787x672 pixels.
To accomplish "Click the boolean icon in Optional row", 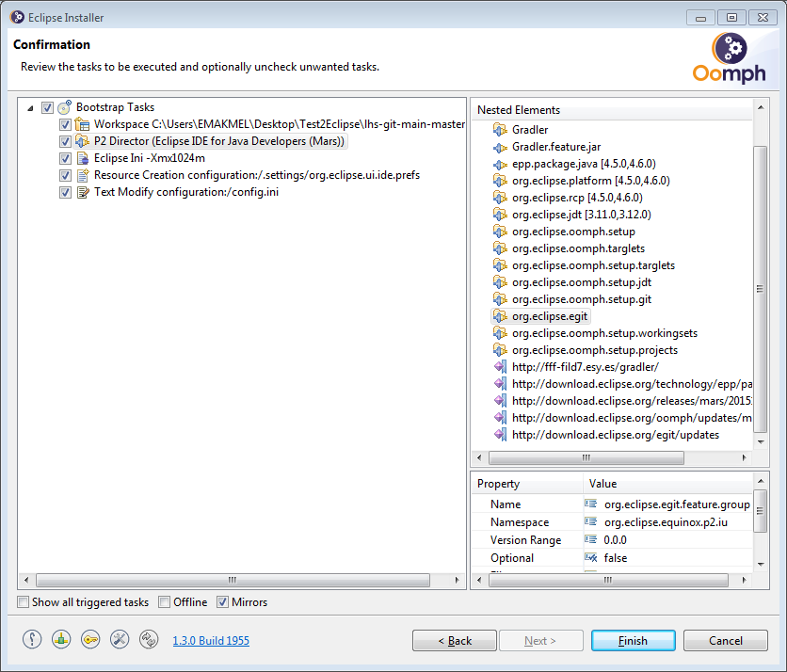I will point(591,557).
